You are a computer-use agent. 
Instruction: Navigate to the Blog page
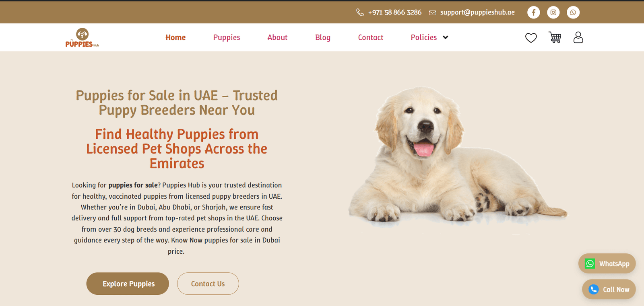[x=323, y=37]
